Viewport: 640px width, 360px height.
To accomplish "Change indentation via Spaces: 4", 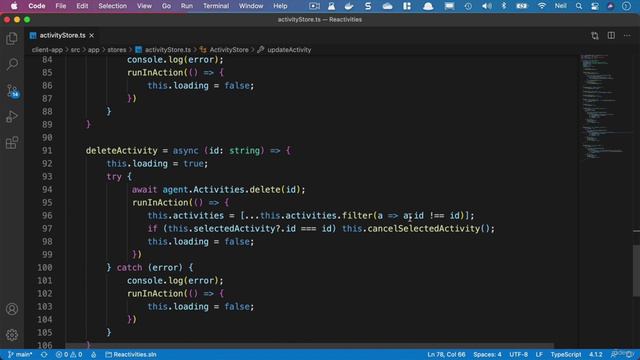I will click(x=487, y=354).
